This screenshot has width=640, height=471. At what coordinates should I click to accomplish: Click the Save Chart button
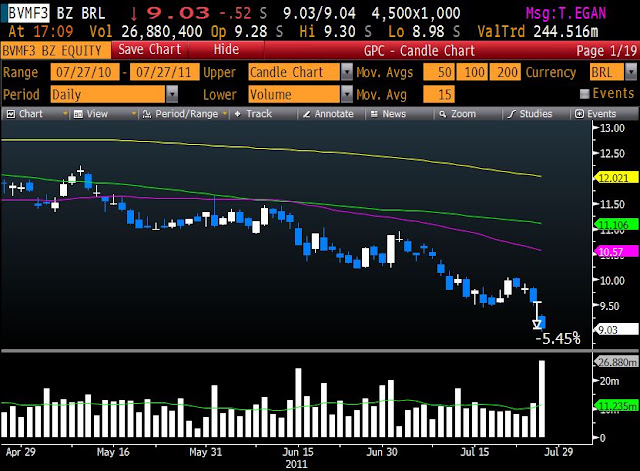[x=149, y=50]
